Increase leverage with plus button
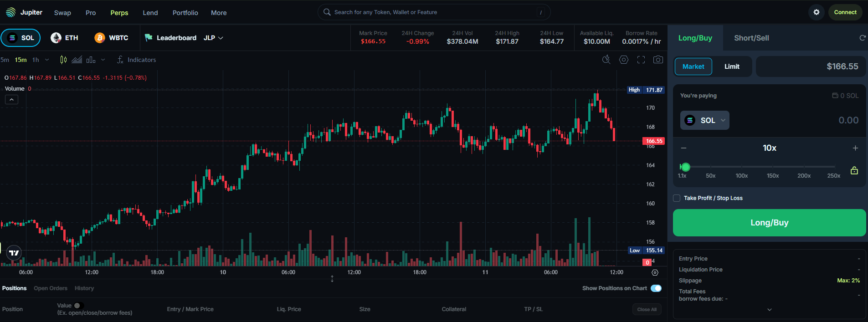 [x=855, y=148]
